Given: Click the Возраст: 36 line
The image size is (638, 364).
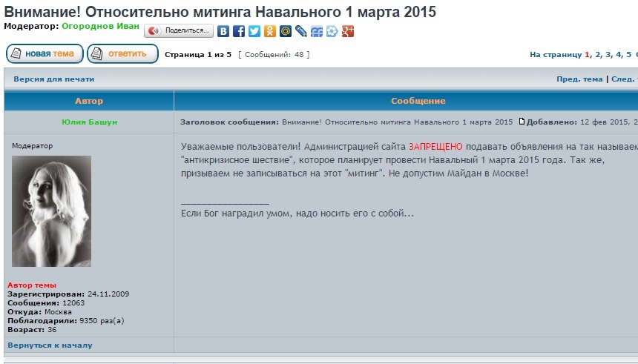Looking at the screenshot, I should point(32,330).
